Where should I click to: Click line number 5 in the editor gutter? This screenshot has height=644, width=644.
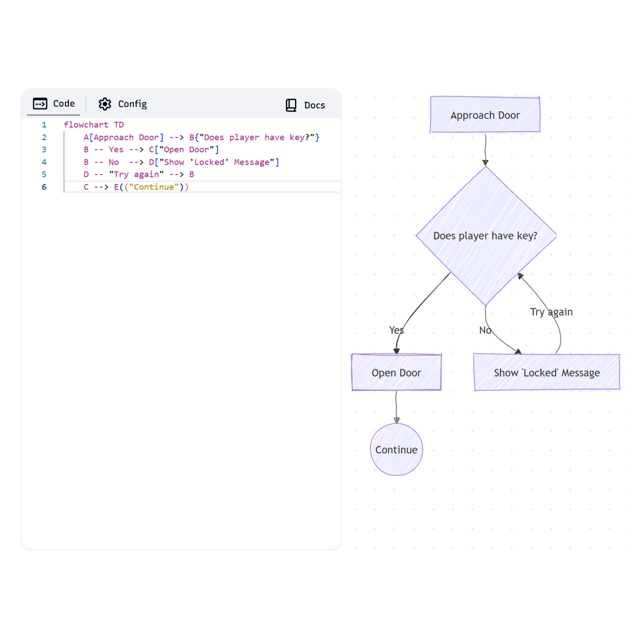(44, 174)
